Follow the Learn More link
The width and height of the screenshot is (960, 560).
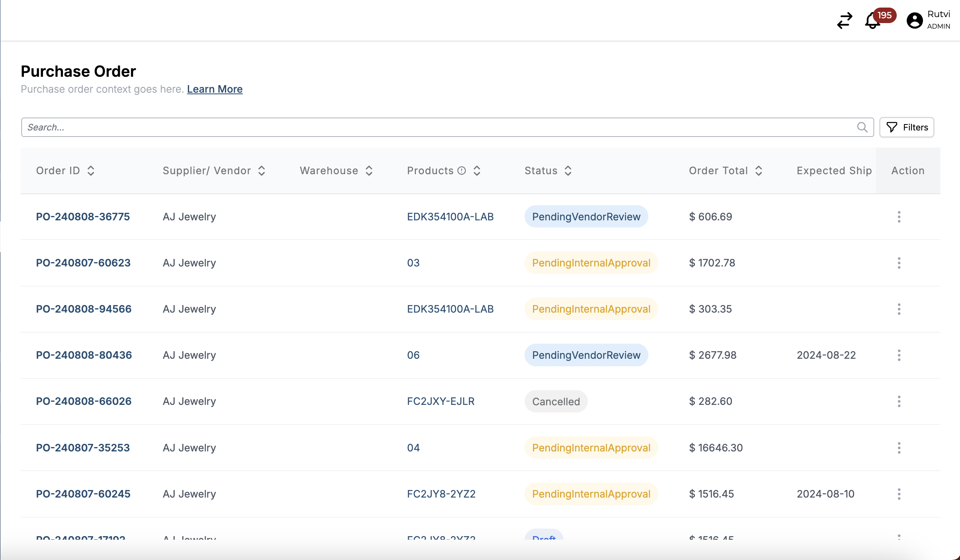click(x=215, y=89)
